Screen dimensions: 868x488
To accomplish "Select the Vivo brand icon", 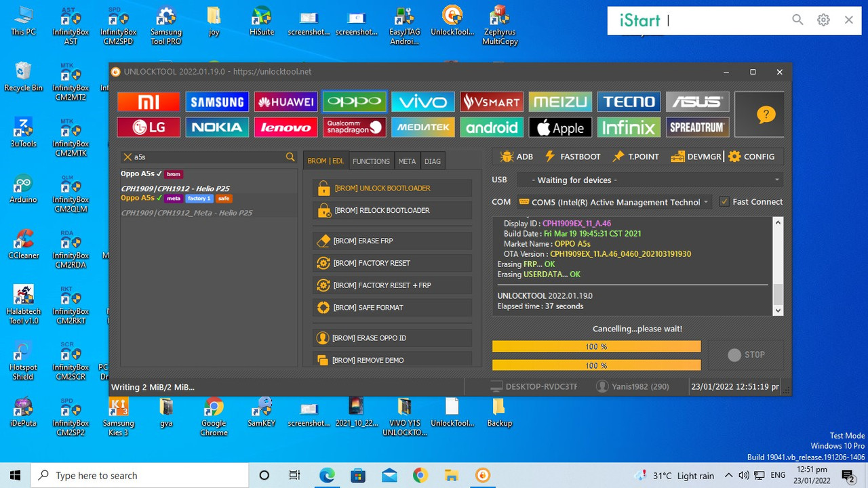I will point(423,102).
